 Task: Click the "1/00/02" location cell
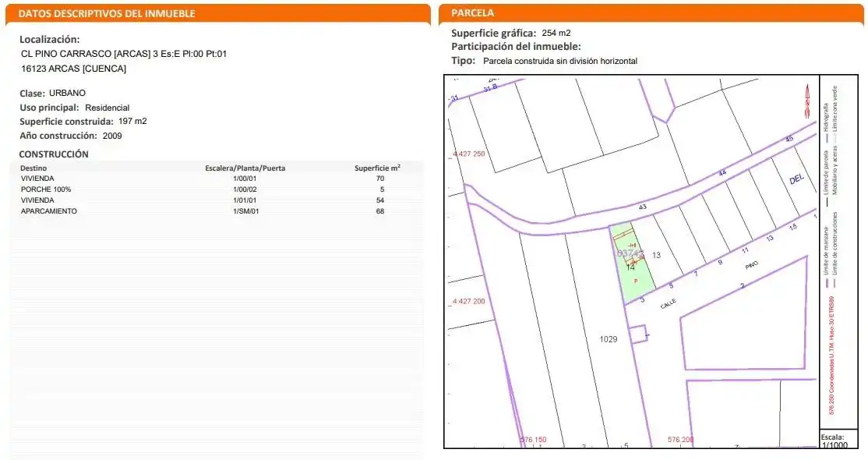[245, 189]
